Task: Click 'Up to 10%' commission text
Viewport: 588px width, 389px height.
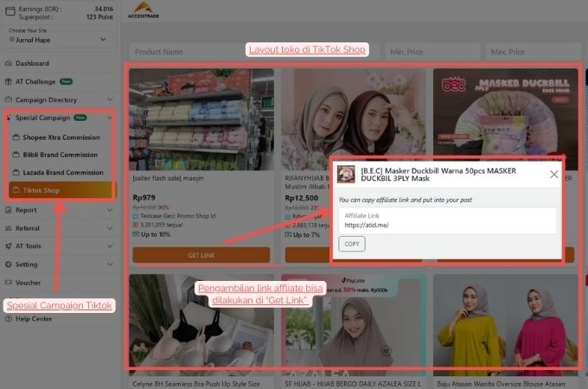Action: point(156,234)
